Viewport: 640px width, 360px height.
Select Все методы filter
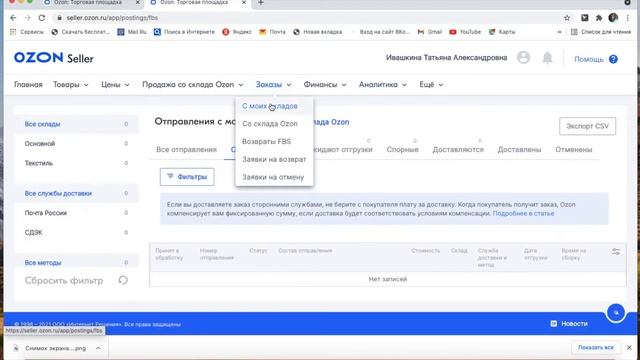point(76,263)
